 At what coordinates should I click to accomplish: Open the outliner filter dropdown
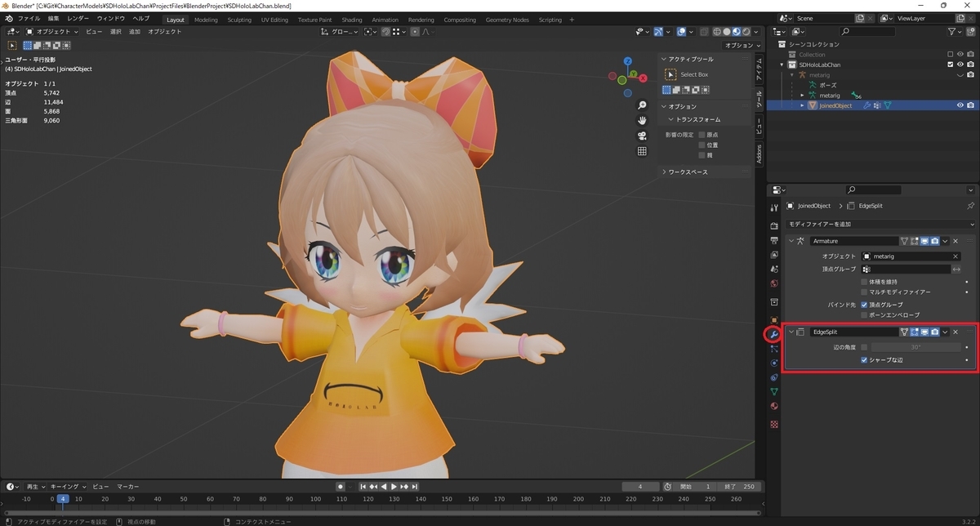[956, 32]
